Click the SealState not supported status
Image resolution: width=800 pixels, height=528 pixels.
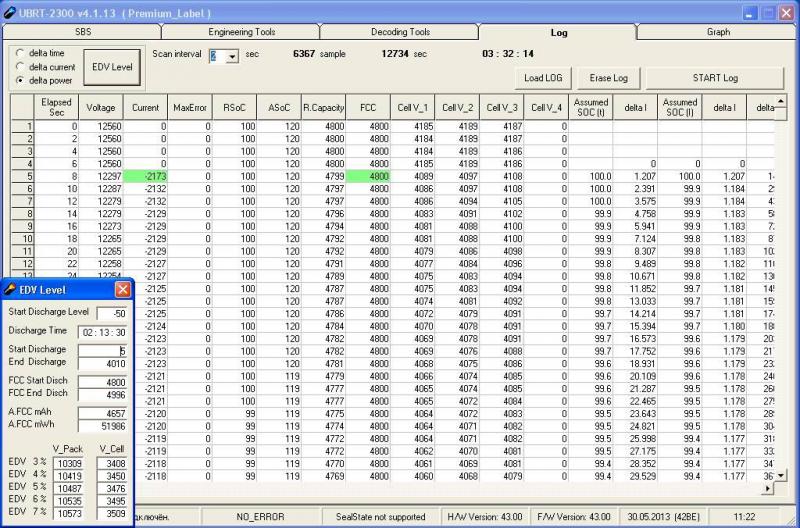(x=380, y=517)
